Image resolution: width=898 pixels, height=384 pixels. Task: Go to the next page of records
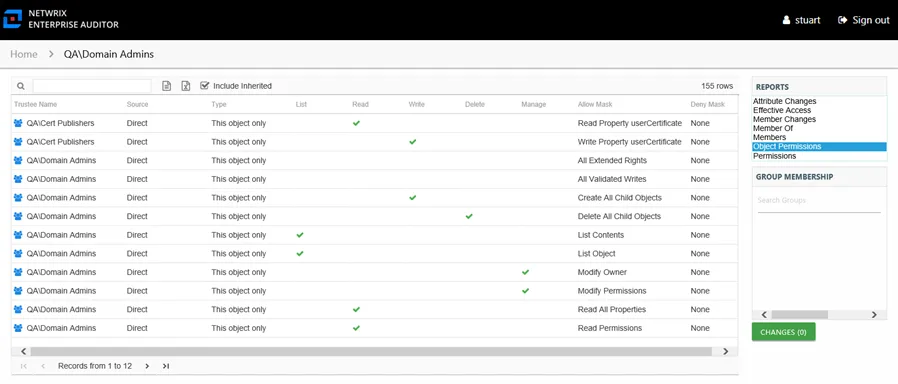pyautogui.click(x=147, y=366)
